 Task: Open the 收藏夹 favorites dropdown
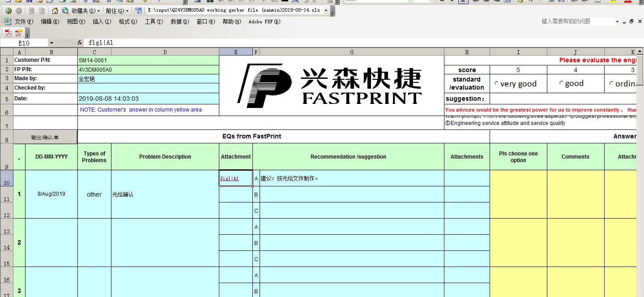(86, 10)
